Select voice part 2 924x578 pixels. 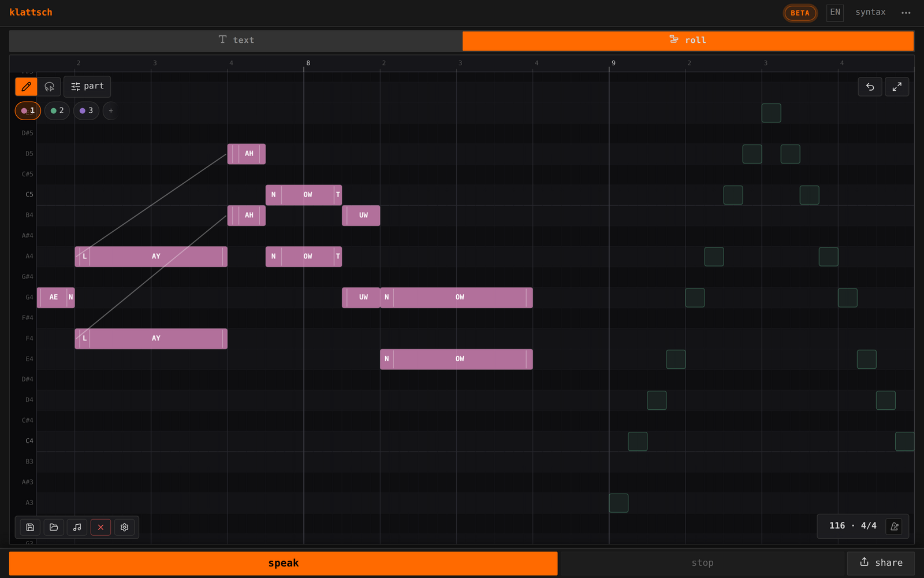(x=57, y=111)
